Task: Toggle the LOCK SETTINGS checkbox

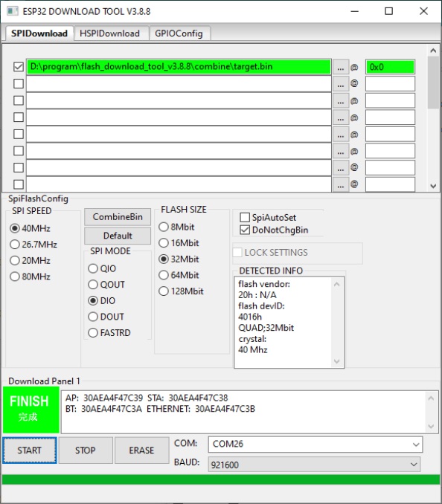Action: click(x=237, y=252)
